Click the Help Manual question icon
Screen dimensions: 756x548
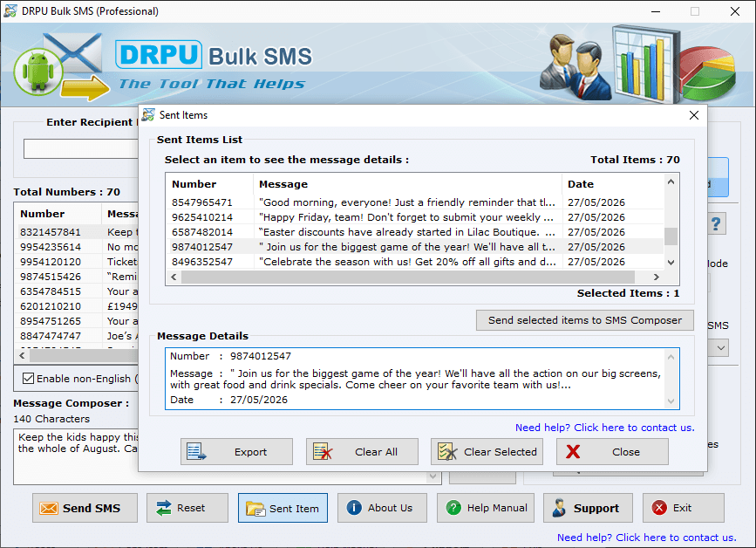453,508
